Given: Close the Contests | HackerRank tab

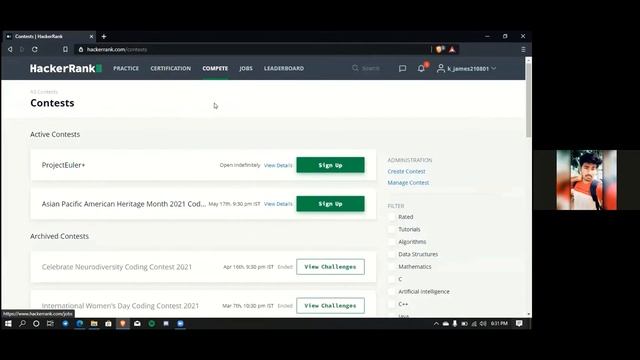Looking at the screenshot, I should coord(91,36).
